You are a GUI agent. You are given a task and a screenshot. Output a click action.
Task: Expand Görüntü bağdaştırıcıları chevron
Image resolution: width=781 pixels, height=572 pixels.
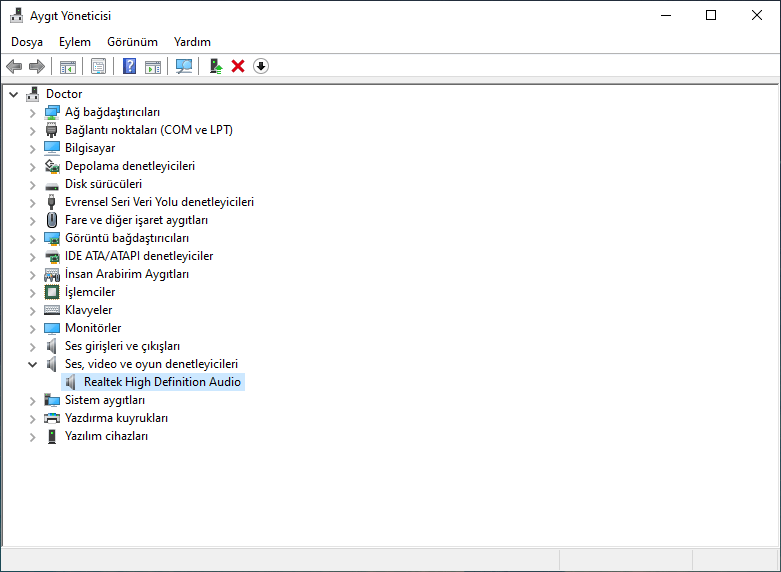pos(32,239)
